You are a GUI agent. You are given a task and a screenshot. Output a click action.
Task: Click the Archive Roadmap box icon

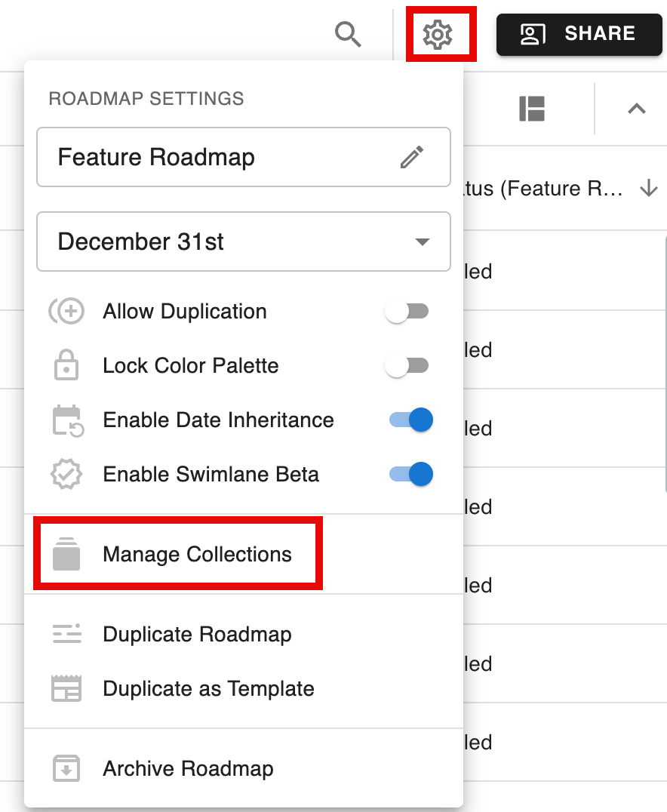click(x=66, y=768)
